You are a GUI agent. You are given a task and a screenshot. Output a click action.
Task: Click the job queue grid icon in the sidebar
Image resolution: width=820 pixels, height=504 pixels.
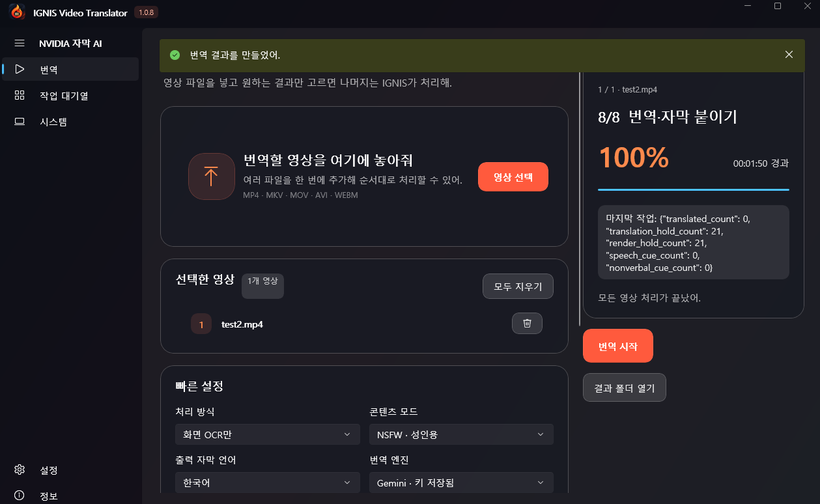[x=20, y=96]
